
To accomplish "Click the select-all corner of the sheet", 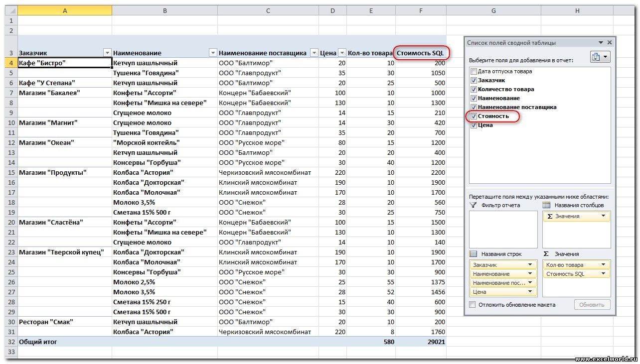I will point(11,10).
